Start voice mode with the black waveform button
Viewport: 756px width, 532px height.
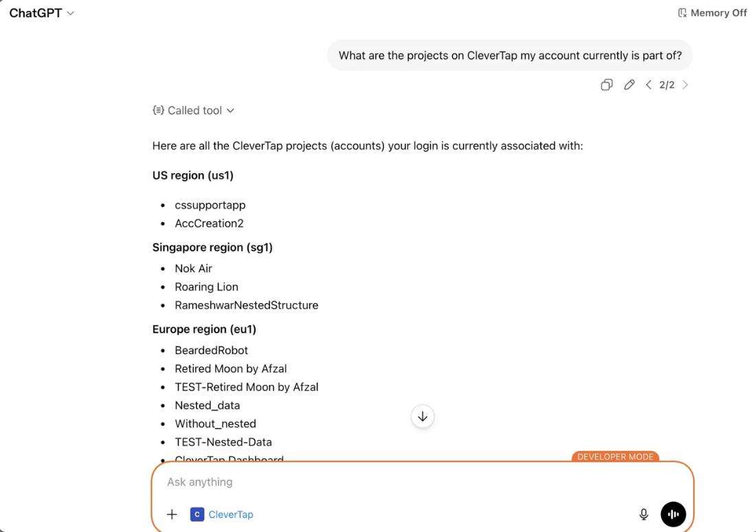click(673, 514)
